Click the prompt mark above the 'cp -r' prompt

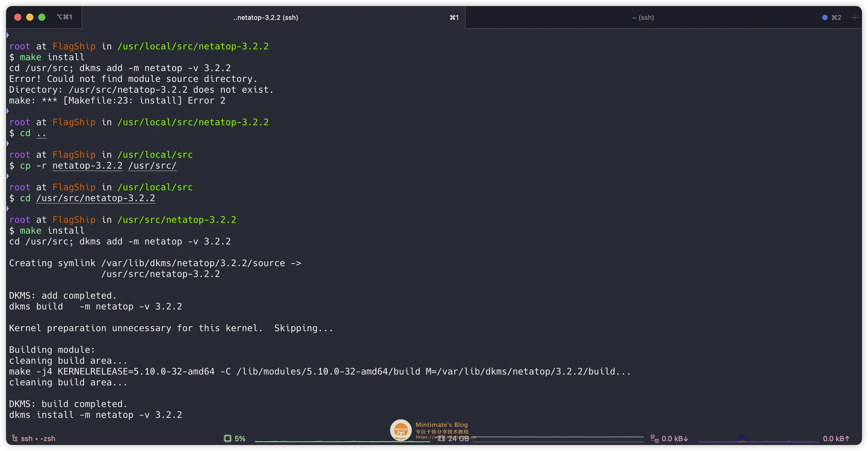[x=8, y=144]
